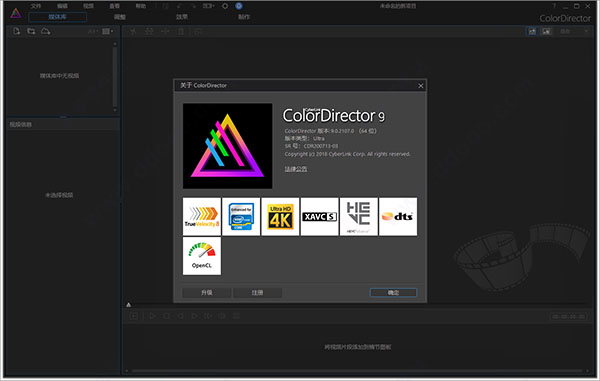
Task: Click the stop button in player controls
Action: coord(166,316)
